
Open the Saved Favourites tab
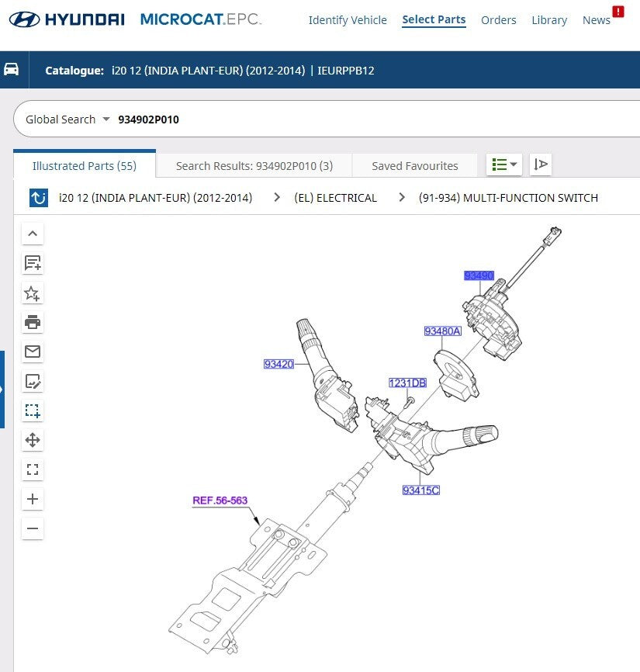coord(415,166)
